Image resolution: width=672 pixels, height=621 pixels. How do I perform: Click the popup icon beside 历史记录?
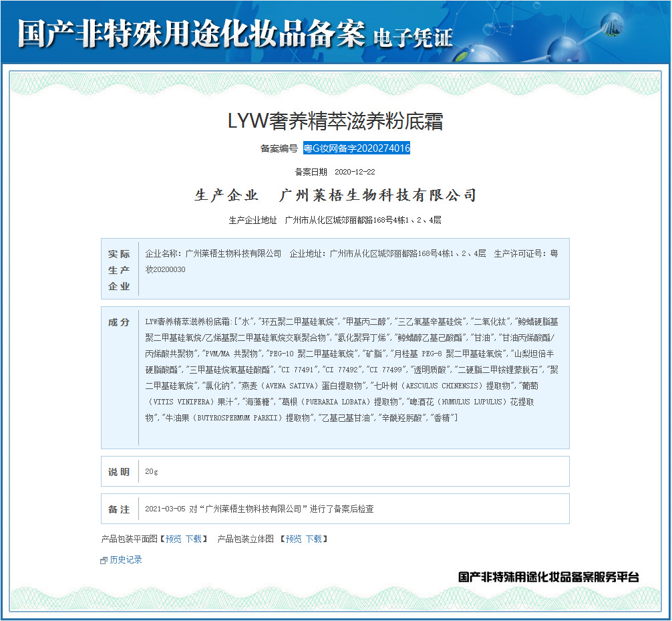coord(104,561)
